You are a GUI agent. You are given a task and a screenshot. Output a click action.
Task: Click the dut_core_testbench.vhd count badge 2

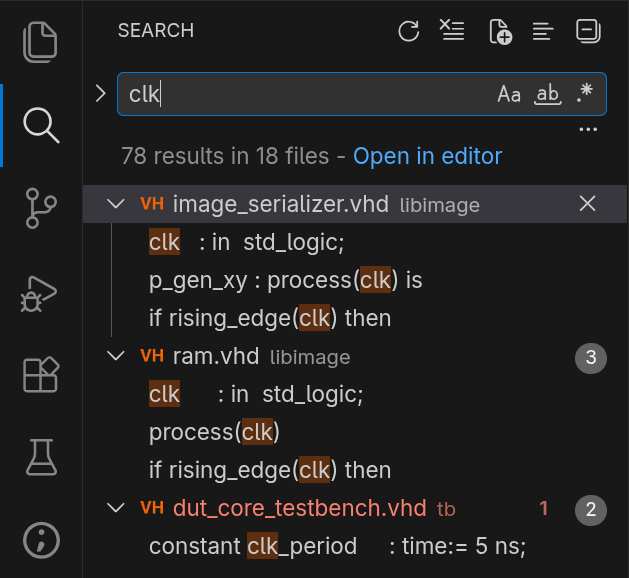pos(590,510)
